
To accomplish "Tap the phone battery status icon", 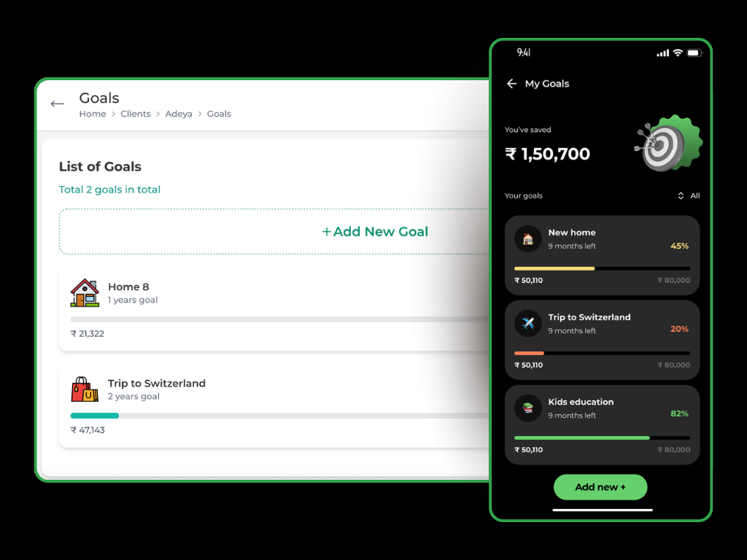I will [694, 52].
